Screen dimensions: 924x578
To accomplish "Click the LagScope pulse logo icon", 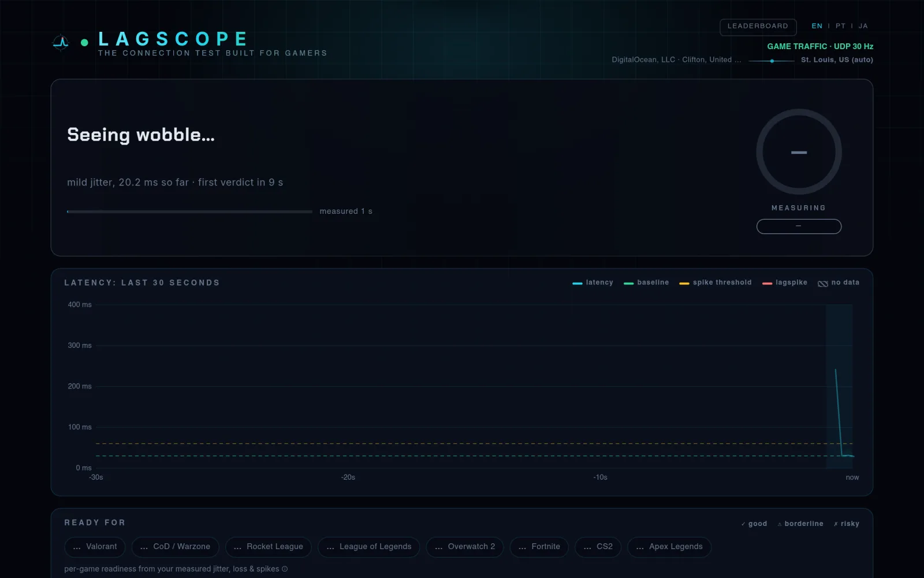I will click(61, 42).
